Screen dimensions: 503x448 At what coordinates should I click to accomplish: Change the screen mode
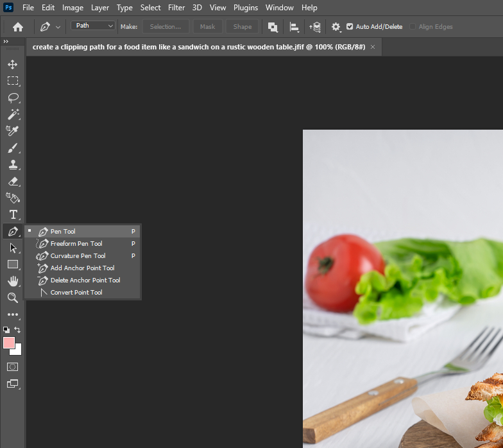coord(13,384)
